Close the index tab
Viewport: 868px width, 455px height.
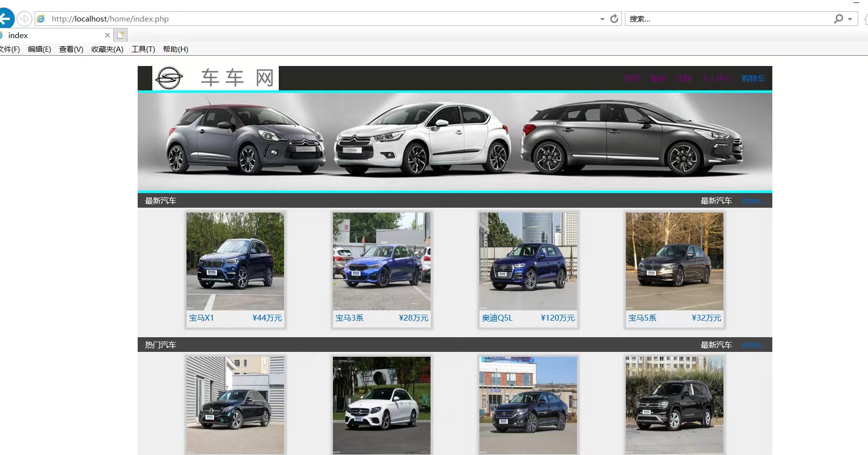(x=107, y=35)
